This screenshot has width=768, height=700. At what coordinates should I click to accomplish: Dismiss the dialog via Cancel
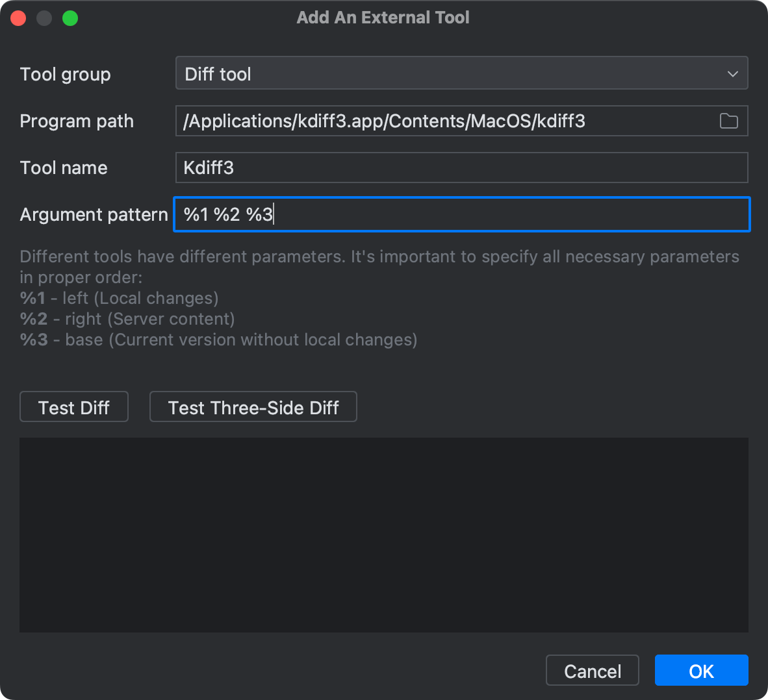click(x=592, y=670)
